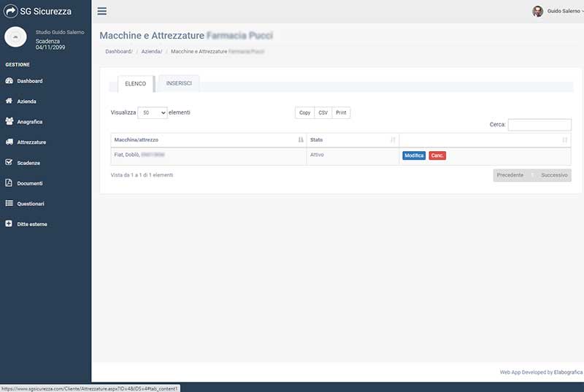This screenshot has height=392, width=584.
Task: Click the CSV export button
Action: tap(323, 112)
